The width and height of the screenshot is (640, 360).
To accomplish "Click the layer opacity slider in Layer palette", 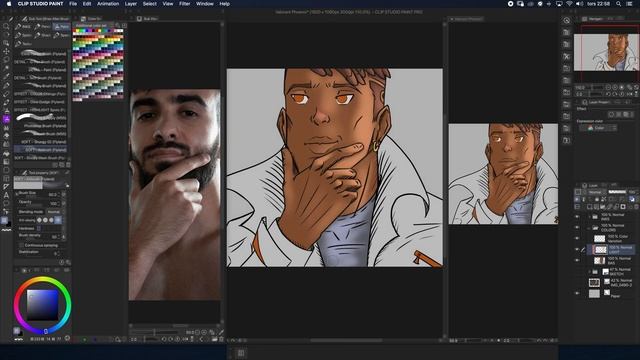I will click(617, 192).
